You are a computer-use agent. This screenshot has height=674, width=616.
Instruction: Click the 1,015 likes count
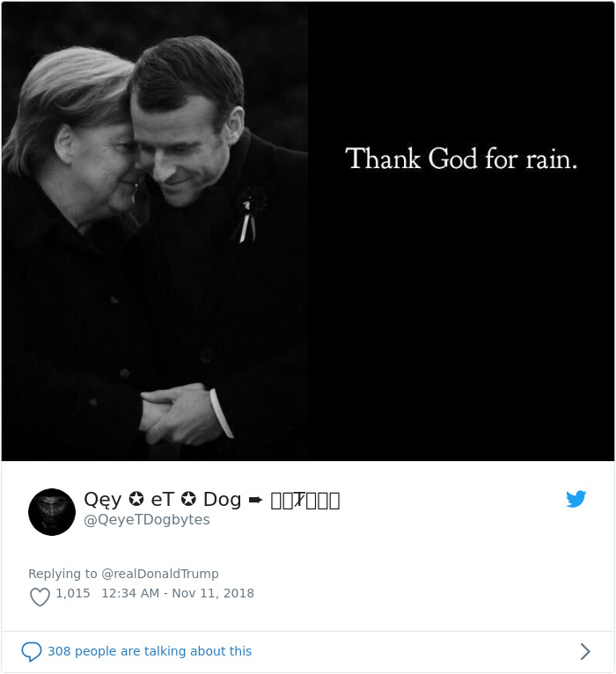point(73,594)
